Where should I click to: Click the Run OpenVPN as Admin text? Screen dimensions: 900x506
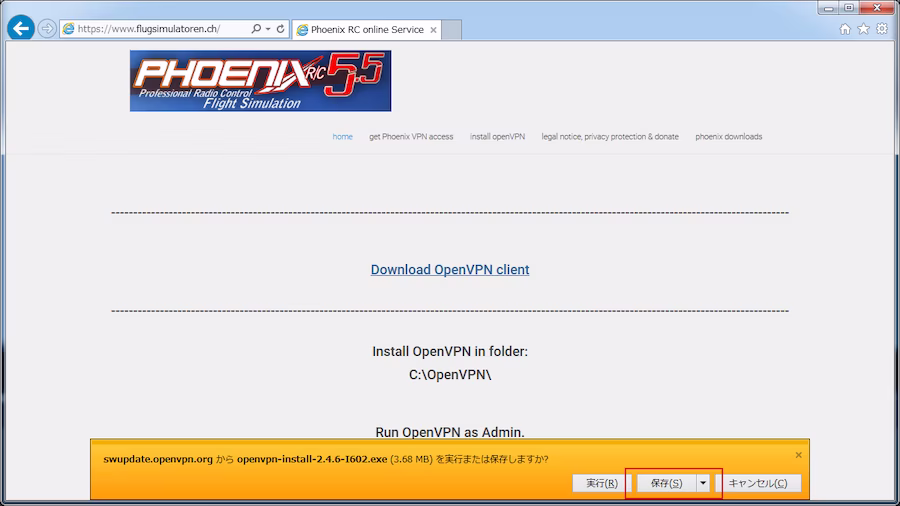[x=450, y=432]
